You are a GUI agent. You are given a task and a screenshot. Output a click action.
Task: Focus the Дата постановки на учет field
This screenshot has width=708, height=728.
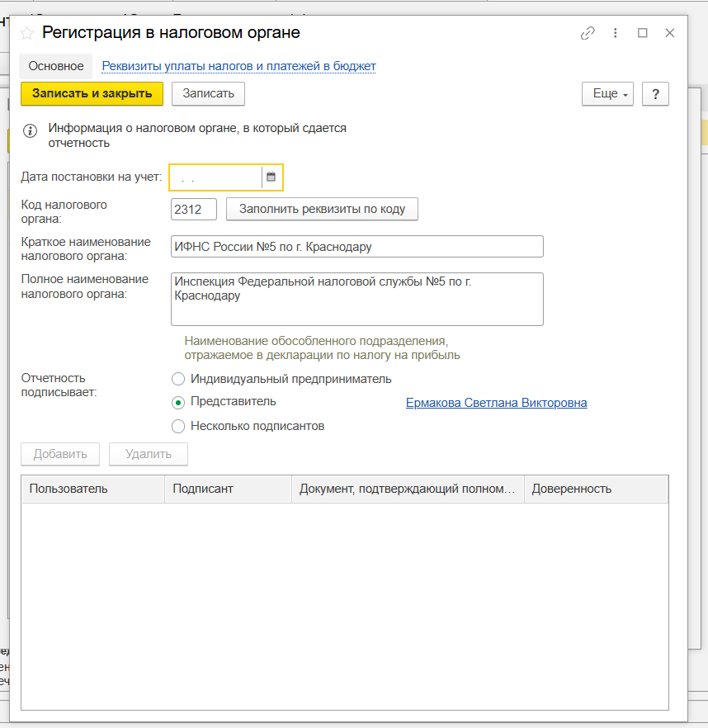click(216, 177)
